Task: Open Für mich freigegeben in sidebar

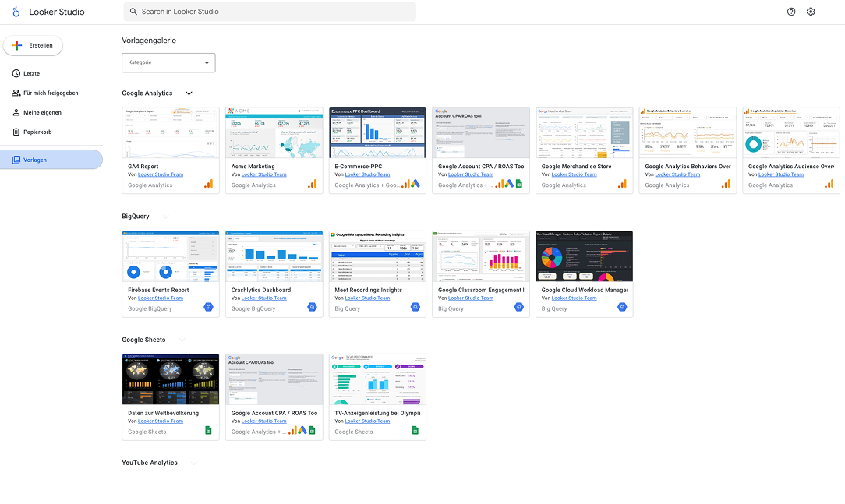Action: [x=51, y=93]
